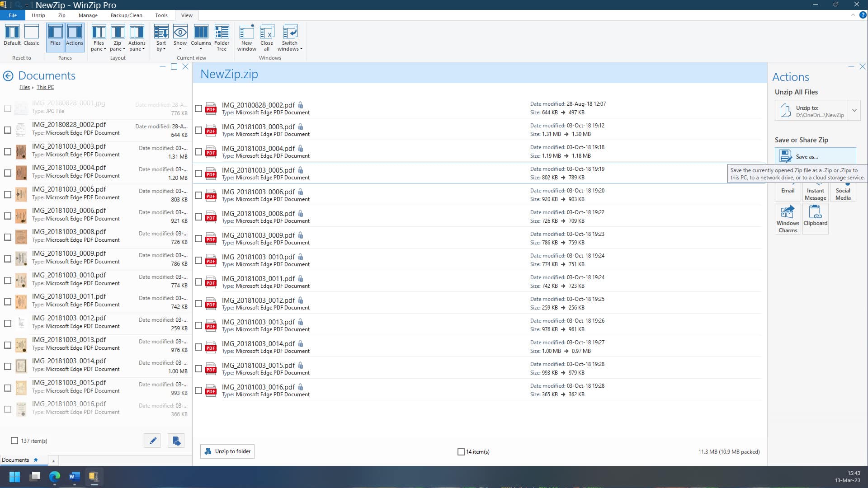868x488 pixels.
Task: Open Word from the taskbar
Action: coord(75,477)
